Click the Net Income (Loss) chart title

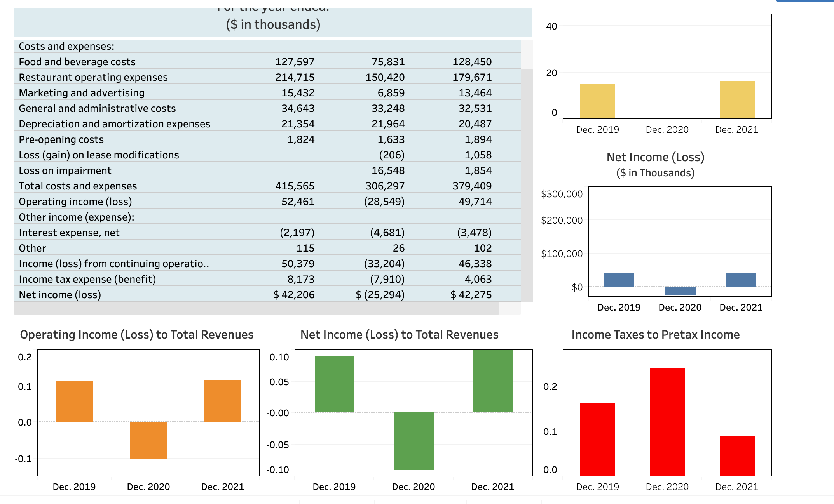click(656, 157)
